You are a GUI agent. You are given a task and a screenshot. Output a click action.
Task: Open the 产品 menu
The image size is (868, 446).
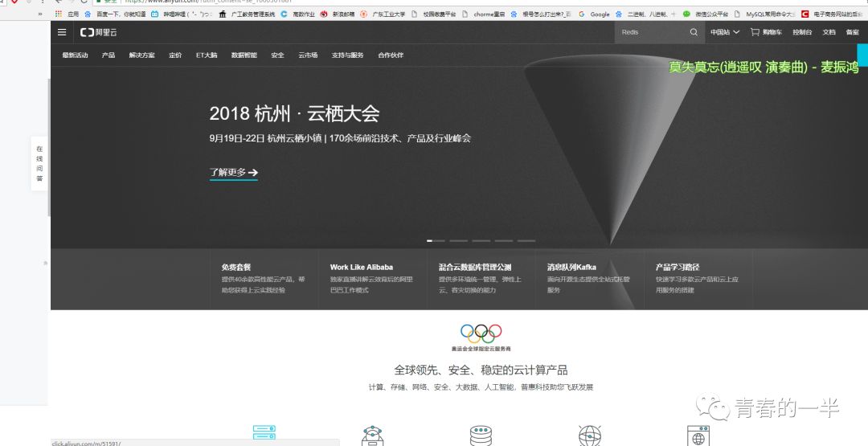click(108, 55)
